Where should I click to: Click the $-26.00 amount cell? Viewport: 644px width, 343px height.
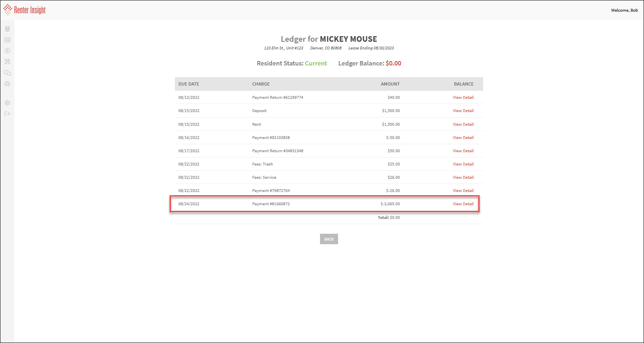(393, 191)
